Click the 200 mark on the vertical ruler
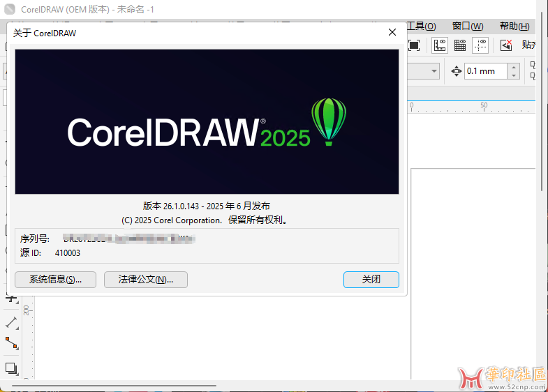The height and width of the screenshot is (392, 548). point(27,310)
